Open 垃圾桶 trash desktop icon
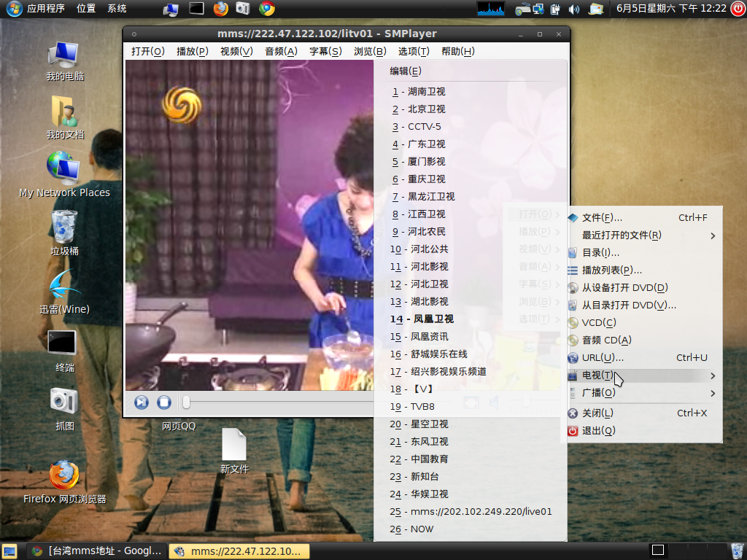 coord(64,233)
